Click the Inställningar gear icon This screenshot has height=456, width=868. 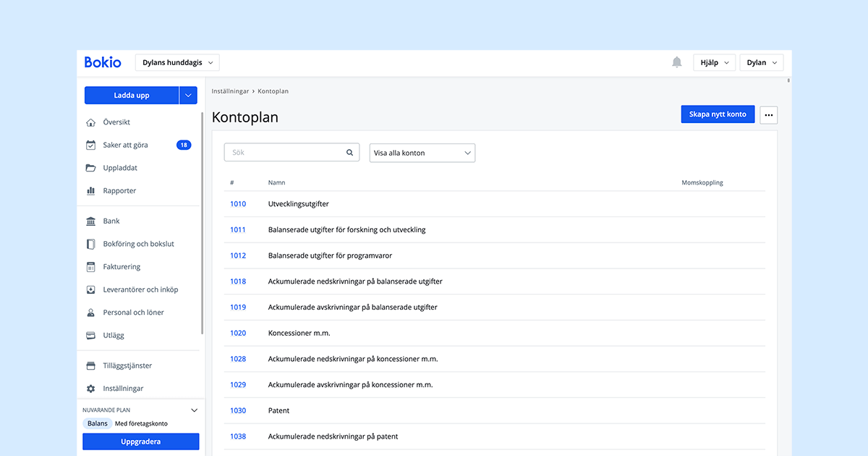90,389
